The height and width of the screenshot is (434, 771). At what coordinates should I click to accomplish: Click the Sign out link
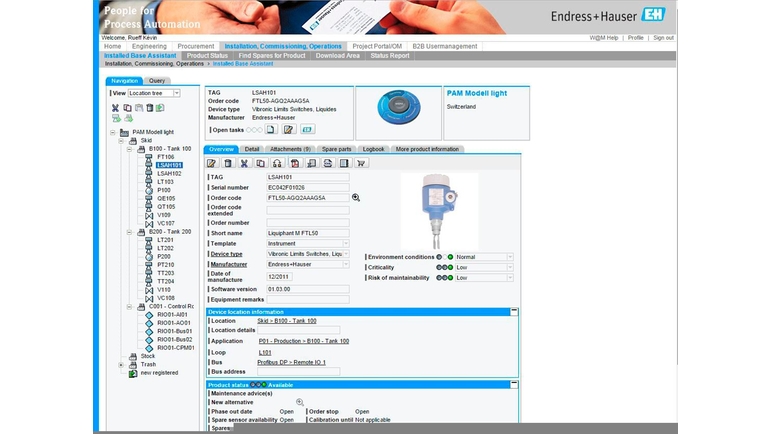(x=663, y=38)
